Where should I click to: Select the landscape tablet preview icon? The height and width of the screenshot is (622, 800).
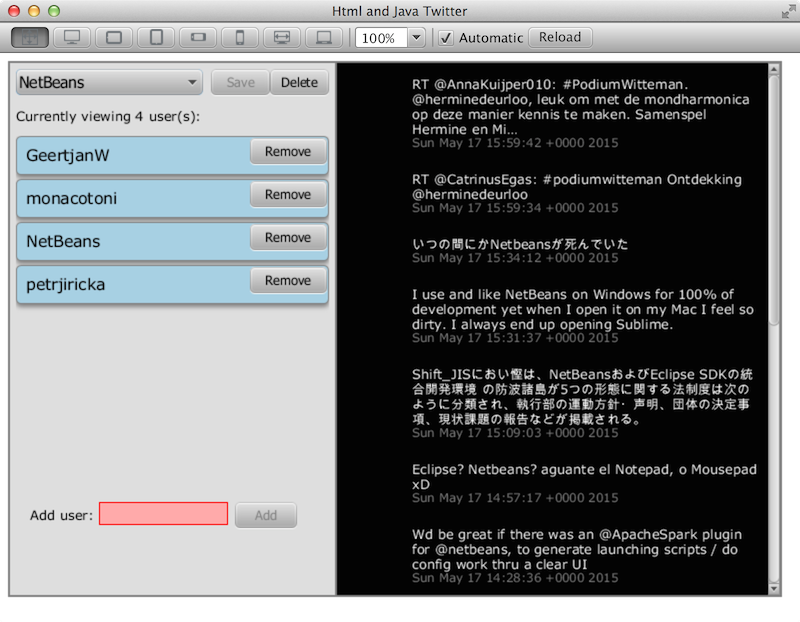(x=114, y=38)
